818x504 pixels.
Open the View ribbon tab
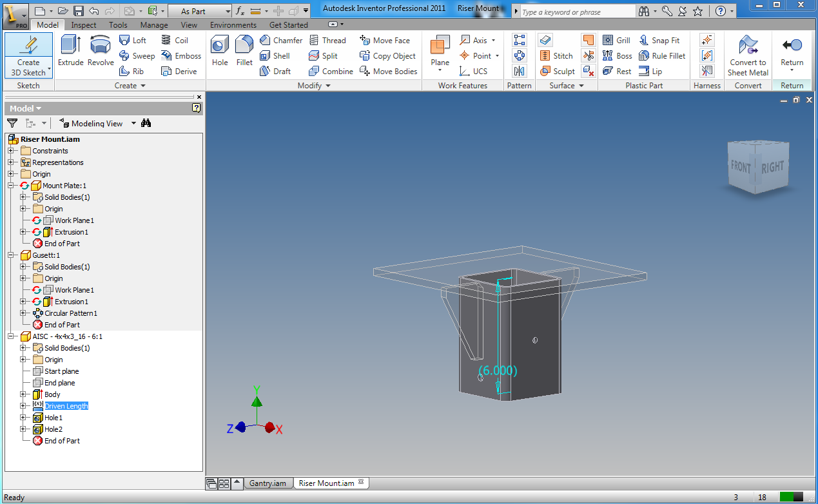(189, 25)
